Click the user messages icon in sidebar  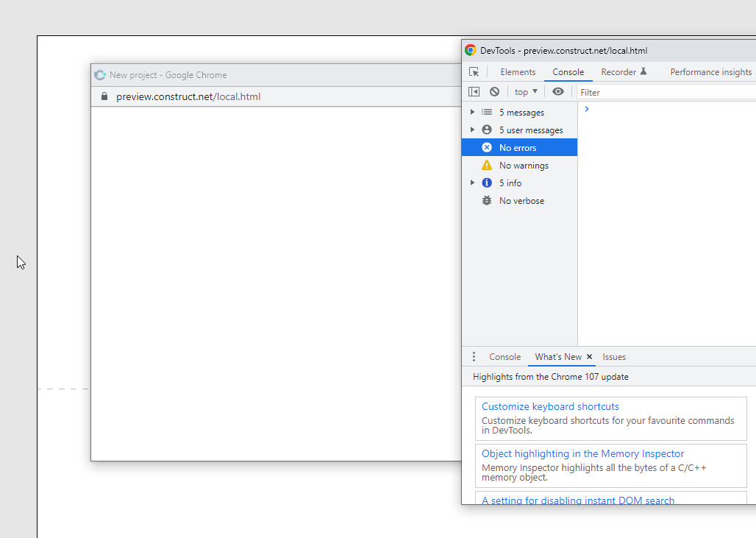pos(486,130)
